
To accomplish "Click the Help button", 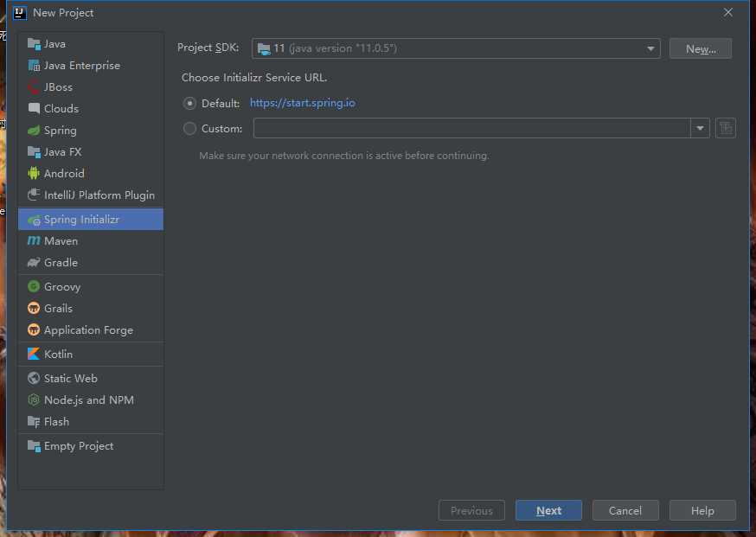I will (702, 510).
